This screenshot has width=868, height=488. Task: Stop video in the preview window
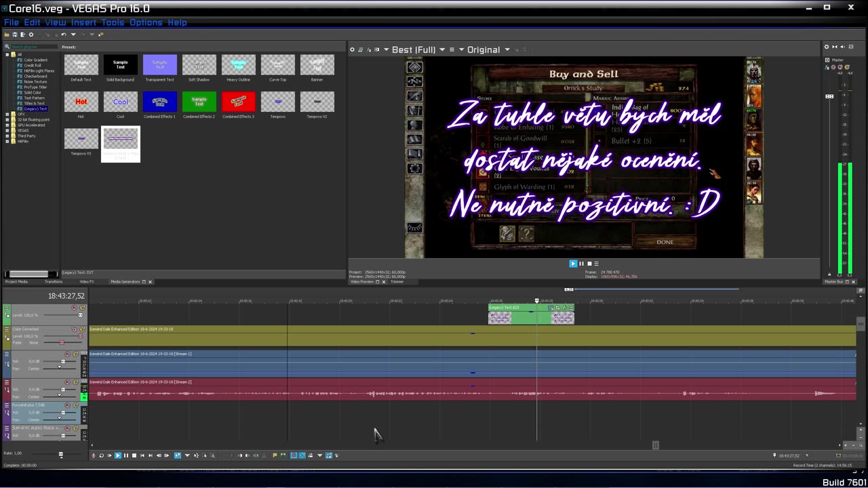589,264
